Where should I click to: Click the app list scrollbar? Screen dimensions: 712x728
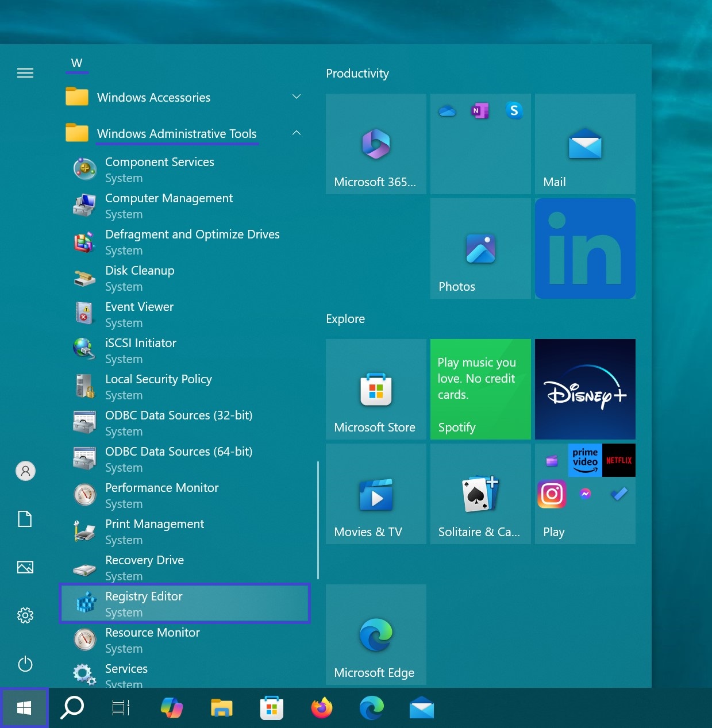coord(318,520)
